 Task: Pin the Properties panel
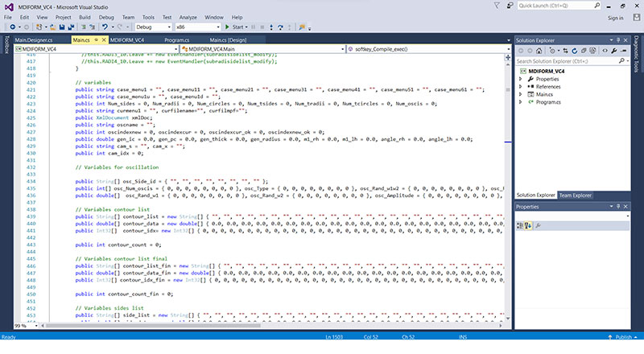(618, 207)
